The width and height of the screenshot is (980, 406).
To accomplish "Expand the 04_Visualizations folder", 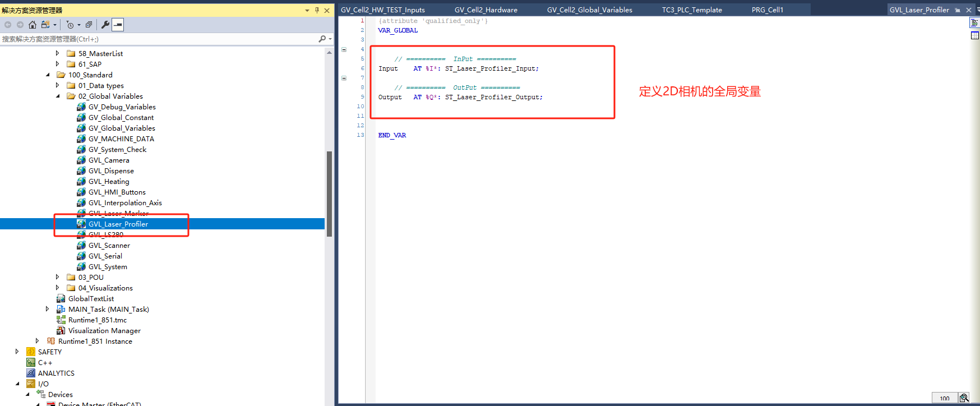I will pyautogui.click(x=57, y=288).
